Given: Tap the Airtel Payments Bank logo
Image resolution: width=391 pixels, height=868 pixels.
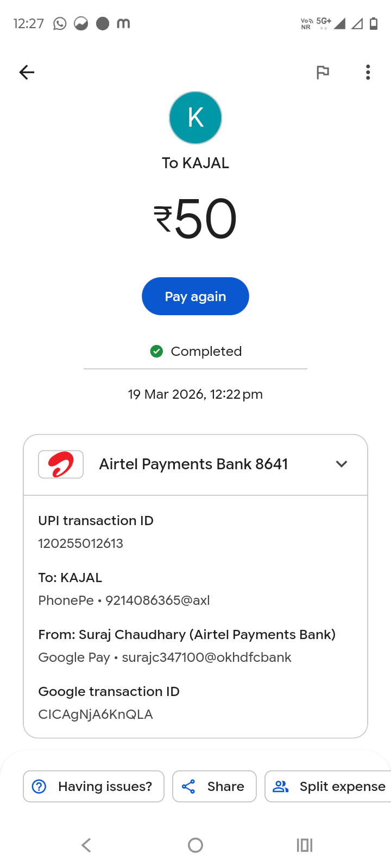Looking at the screenshot, I should tap(61, 464).
